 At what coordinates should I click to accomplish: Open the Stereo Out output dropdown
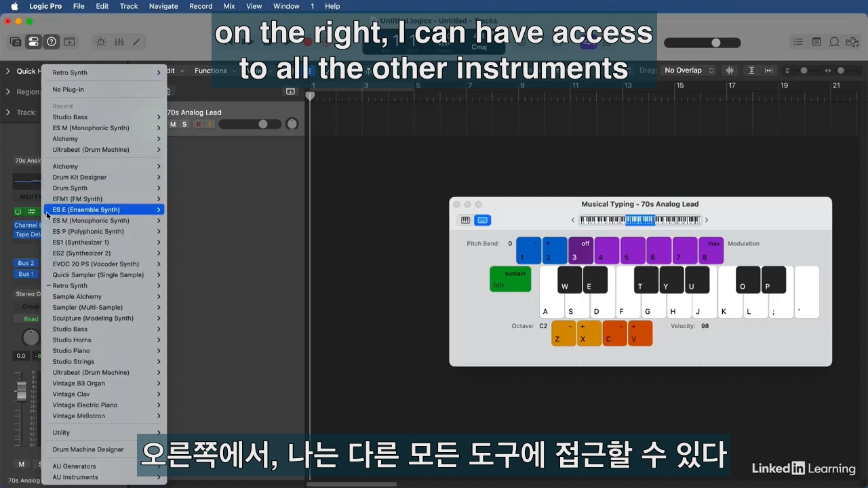tap(28, 294)
